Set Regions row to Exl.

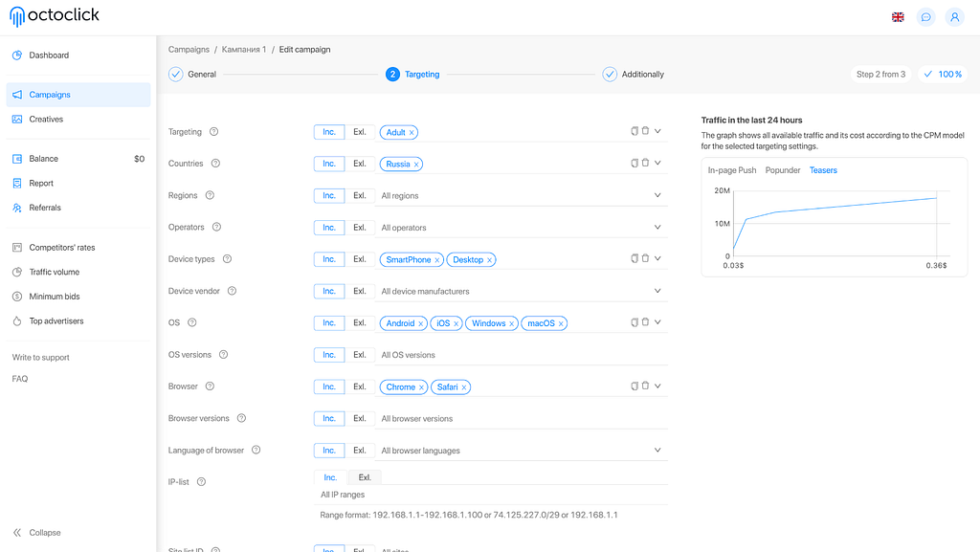[x=360, y=195]
